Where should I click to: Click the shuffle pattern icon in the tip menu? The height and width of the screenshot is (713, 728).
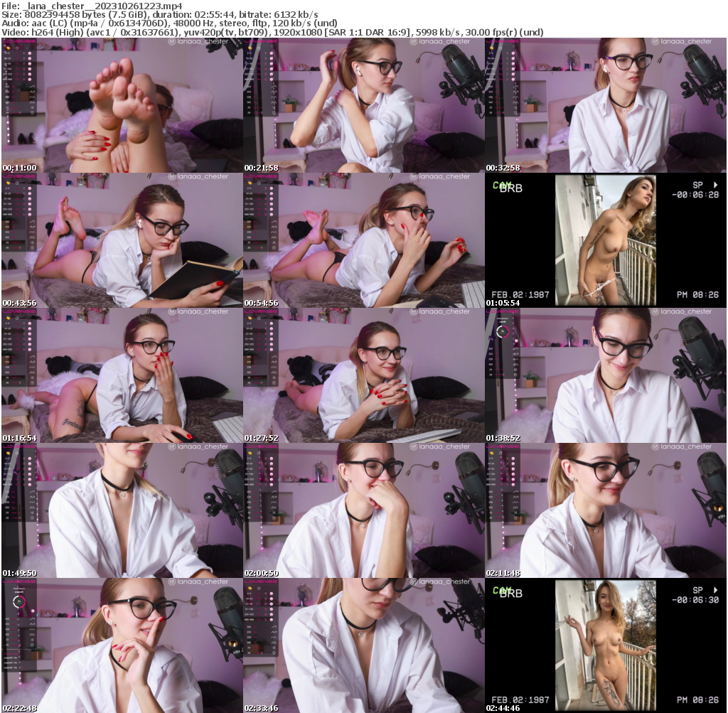33,107
